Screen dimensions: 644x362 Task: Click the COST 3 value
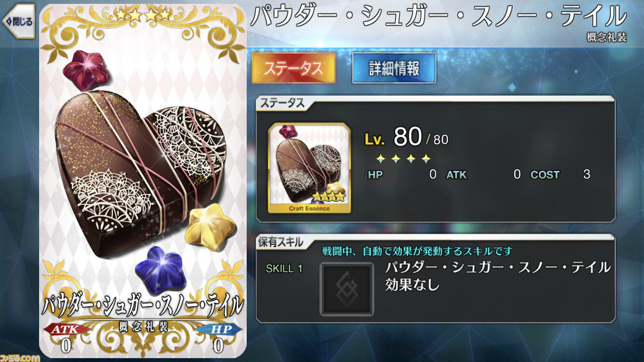(560, 174)
